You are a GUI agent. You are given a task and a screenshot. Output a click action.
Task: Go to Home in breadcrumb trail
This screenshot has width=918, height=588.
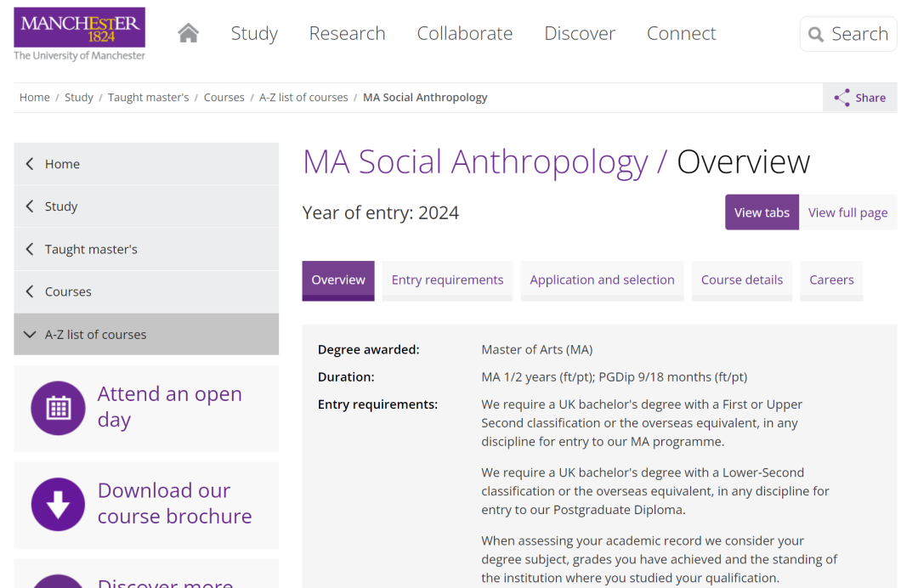coord(35,97)
